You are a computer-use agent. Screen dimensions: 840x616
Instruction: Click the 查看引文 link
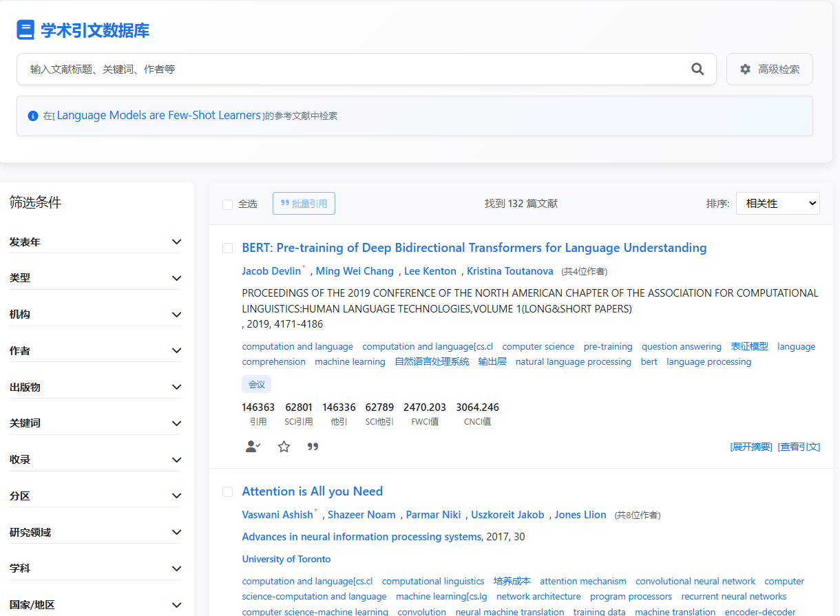click(x=799, y=447)
